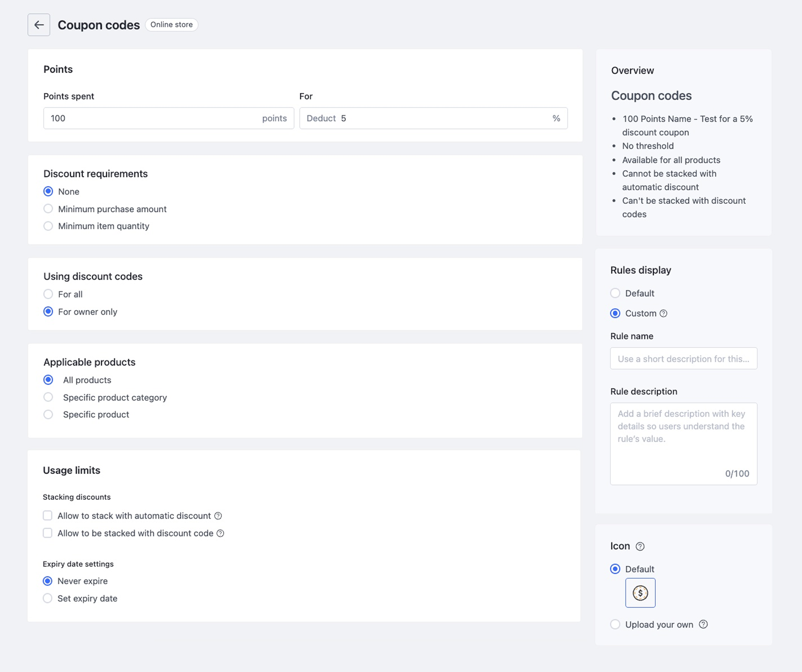The height and width of the screenshot is (672, 802).
Task: Select Upload your own icon option
Action: pyautogui.click(x=615, y=624)
